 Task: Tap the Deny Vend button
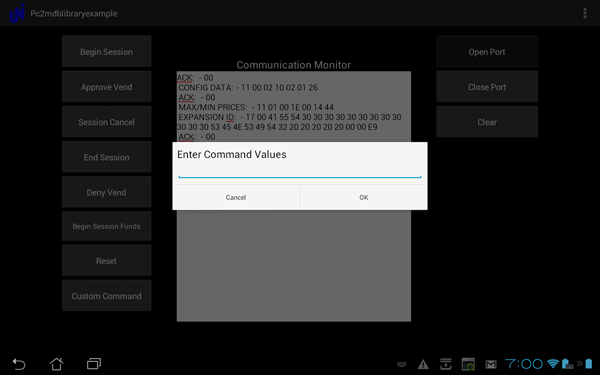coord(106,192)
